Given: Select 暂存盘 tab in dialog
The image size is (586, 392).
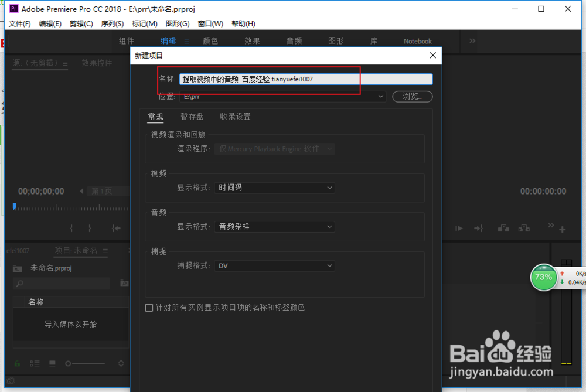Looking at the screenshot, I should [x=192, y=117].
